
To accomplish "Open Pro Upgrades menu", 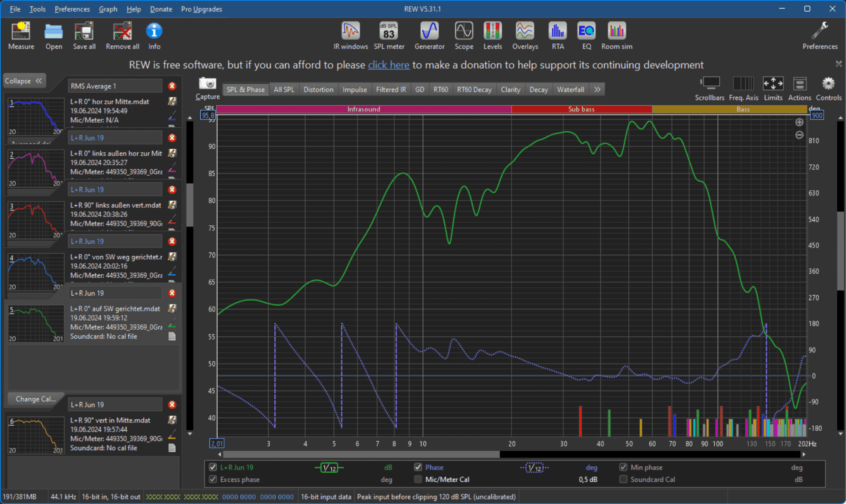I will pyautogui.click(x=202, y=9).
